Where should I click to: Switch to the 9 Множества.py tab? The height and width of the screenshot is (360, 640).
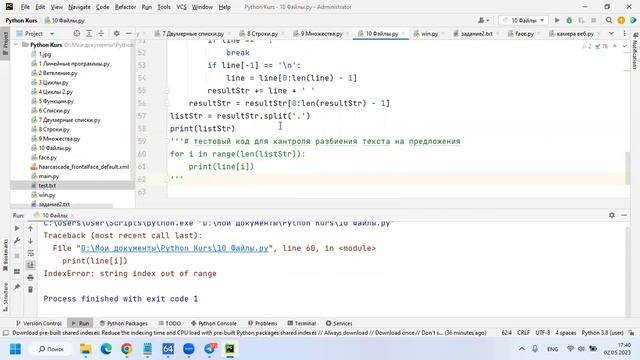(322, 33)
